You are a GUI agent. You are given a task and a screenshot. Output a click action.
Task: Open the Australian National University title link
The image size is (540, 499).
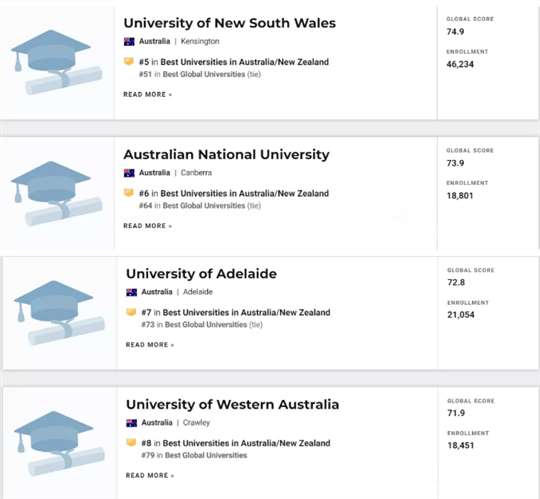[x=227, y=155]
